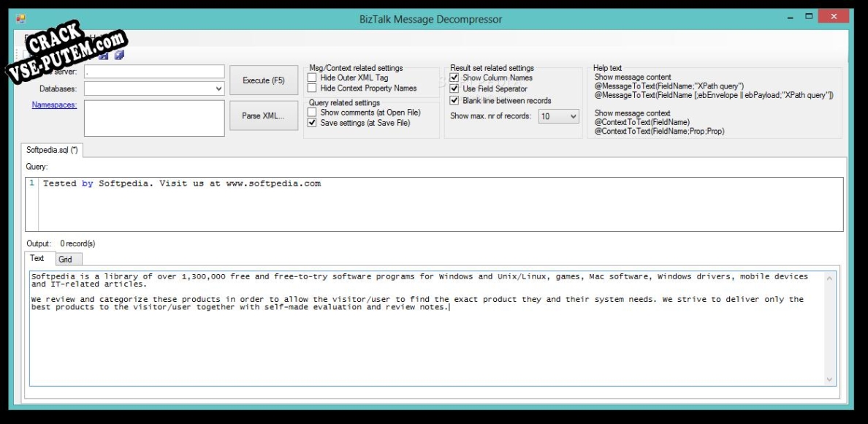Click the Parse XML... button
Viewport: 868px width, 424px height.
[264, 116]
